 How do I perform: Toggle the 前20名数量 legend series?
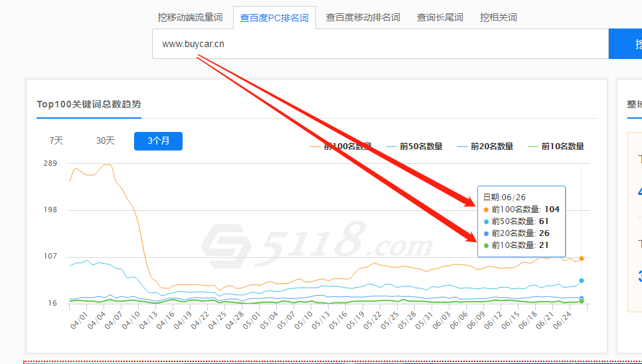485,147
